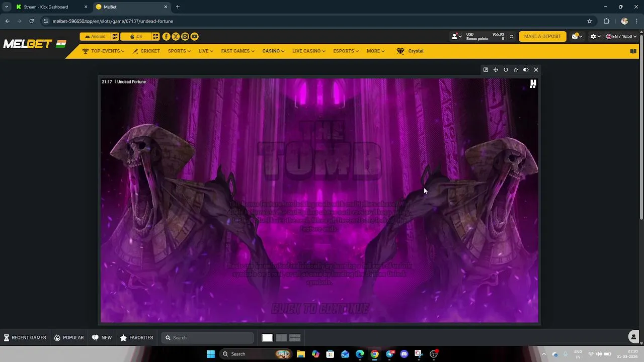Screen dimensions: 644x362
Task: Expand the FAST GAMES dropdown
Action: [x=237, y=51]
